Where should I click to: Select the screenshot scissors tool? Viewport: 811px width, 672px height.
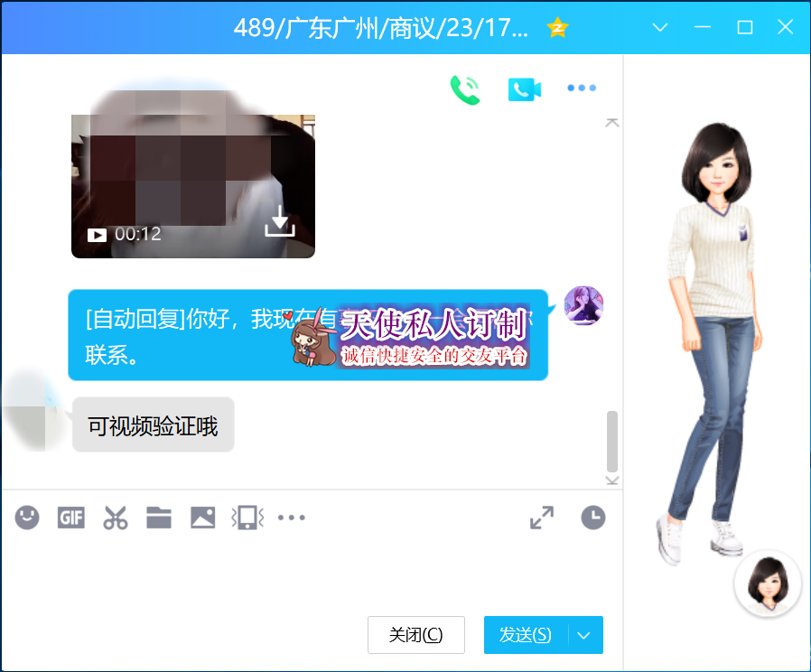click(x=115, y=518)
